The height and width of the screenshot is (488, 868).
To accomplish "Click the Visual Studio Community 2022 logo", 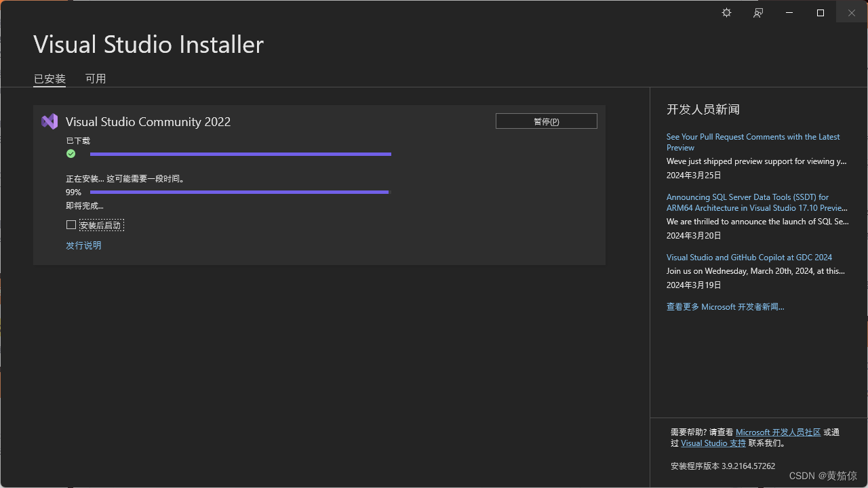I will [50, 121].
